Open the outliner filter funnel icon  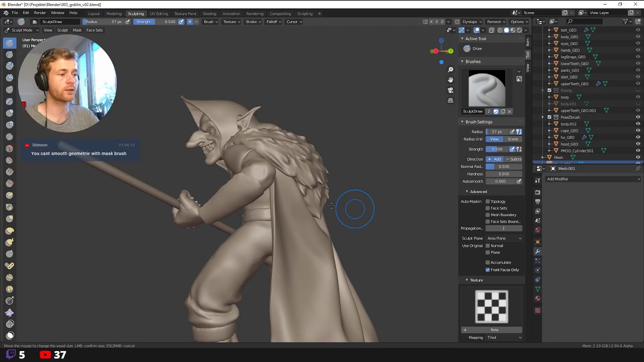[x=625, y=22]
